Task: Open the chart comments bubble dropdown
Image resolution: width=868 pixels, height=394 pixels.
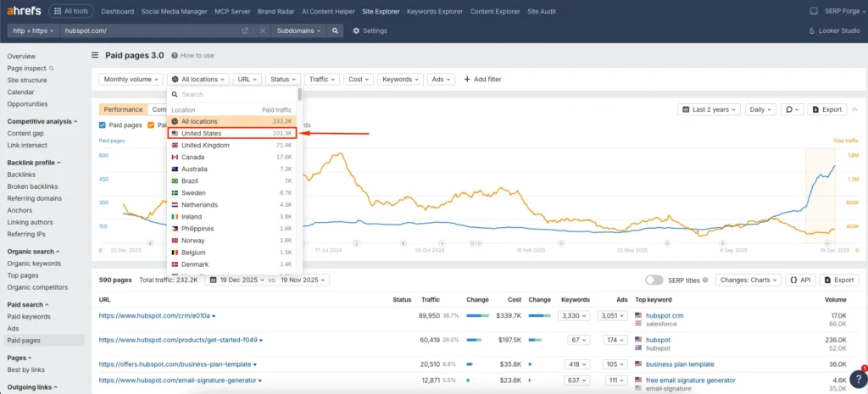Action: point(792,109)
